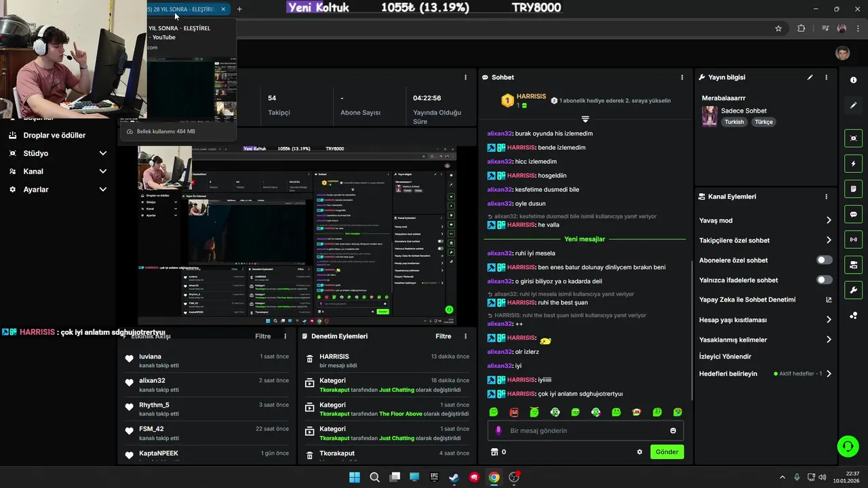
Task: Enable Yalnızca ifadelerle sohbet toggle
Action: click(824, 280)
